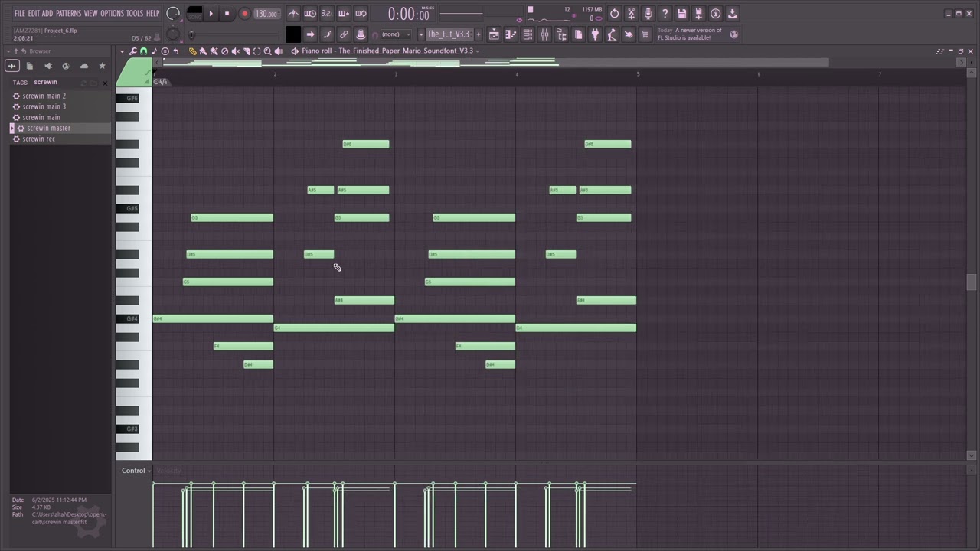The image size is (980, 551).
Task: Open the PATTERNS menu
Action: pyautogui.click(x=68, y=13)
